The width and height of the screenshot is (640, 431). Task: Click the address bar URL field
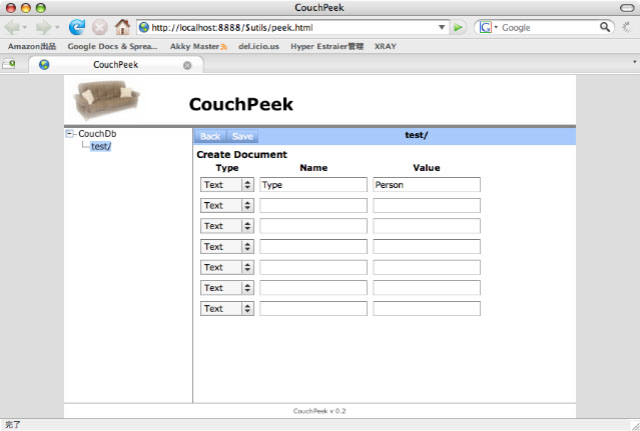click(292, 27)
